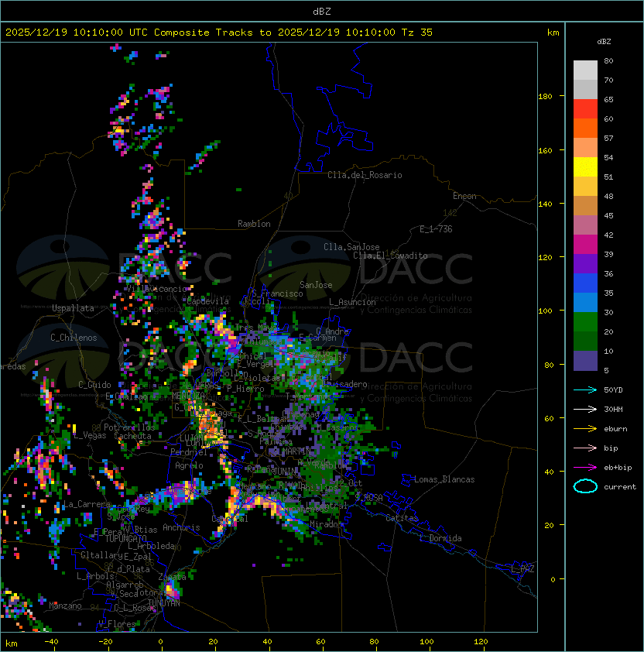Viewport: 644px width, 652px height.
Task: Click the cyan 50YD arrow in legend
Action: point(585,390)
